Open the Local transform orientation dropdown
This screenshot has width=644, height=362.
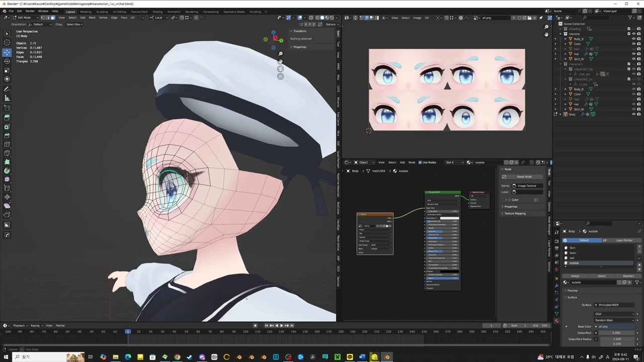(x=160, y=18)
